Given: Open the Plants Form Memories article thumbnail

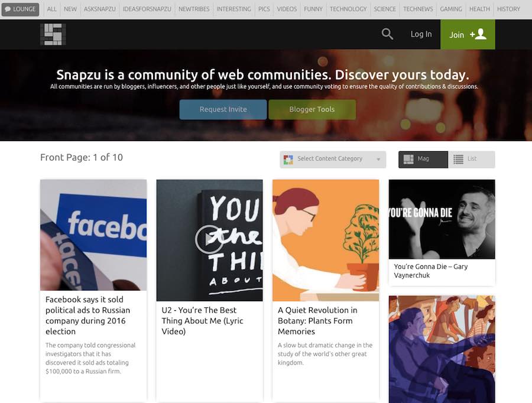Looking at the screenshot, I should (x=326, y=240).
